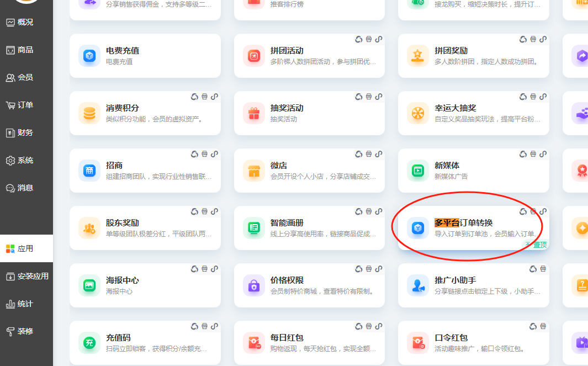Click description 类似积分功能，会员的虚拟资产。

tap(154, 119)
